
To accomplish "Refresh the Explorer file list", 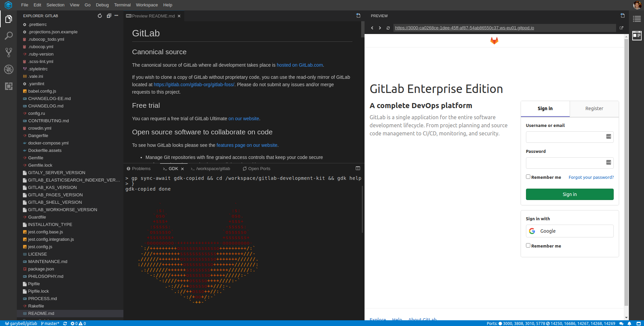I will point(100,15).
